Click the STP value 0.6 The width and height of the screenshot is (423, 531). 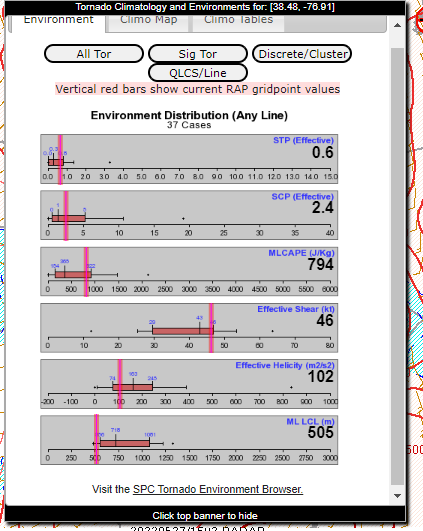(323, 153)
